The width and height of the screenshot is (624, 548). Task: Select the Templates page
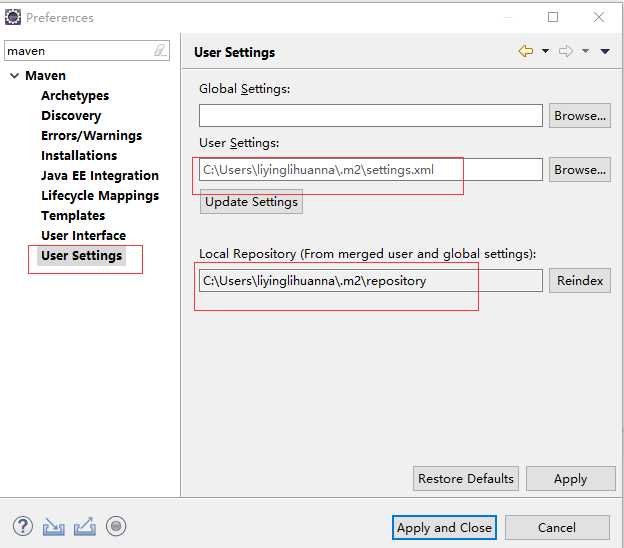(x=73, y=215)
